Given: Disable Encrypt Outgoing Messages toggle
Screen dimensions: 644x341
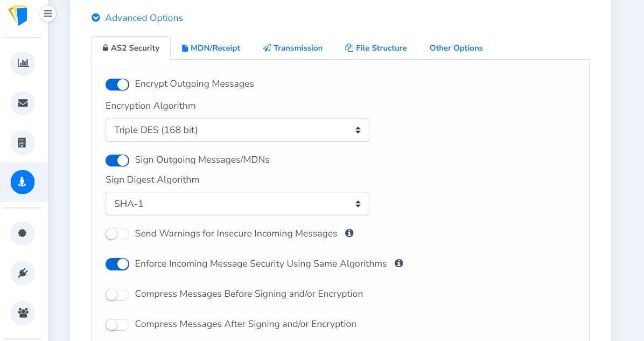Looking at the screenshot, I should tap(117, 85).
